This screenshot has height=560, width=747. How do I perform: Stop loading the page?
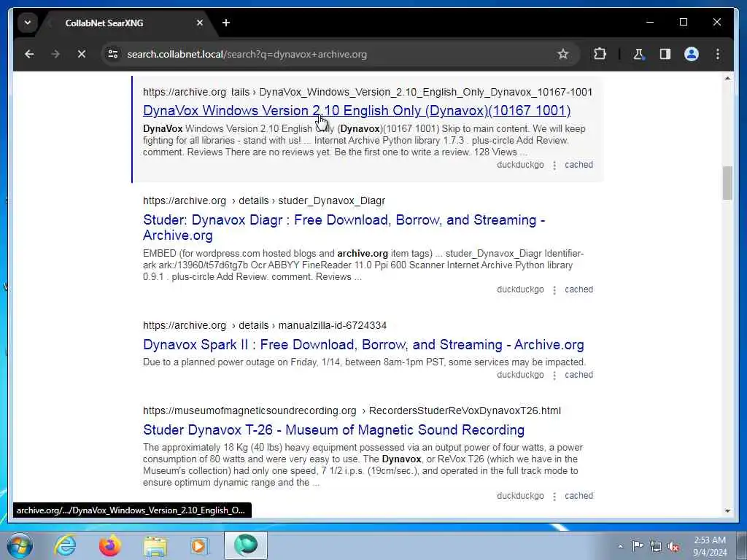click(x=82, y=54)
